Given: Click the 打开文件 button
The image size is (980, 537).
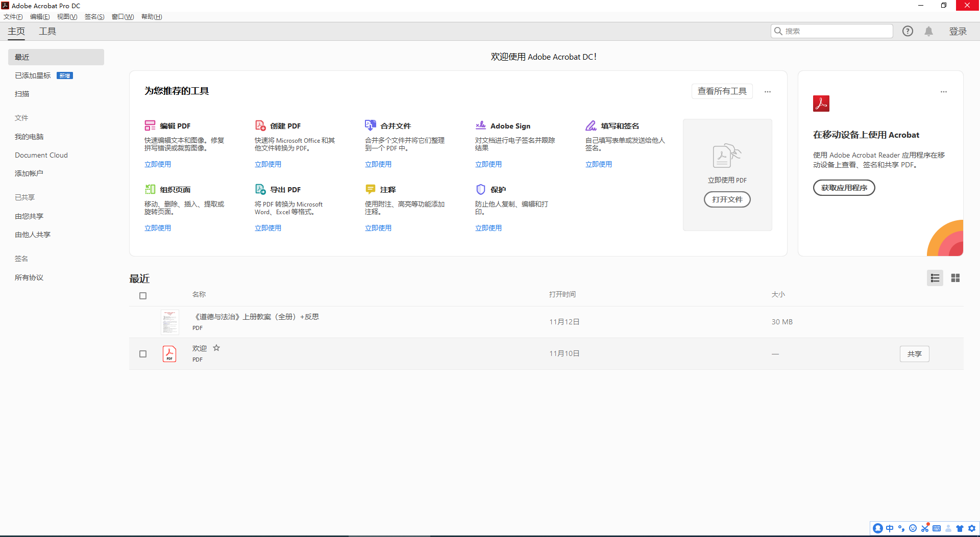Looking at the screenshot, I should point(727,199).
